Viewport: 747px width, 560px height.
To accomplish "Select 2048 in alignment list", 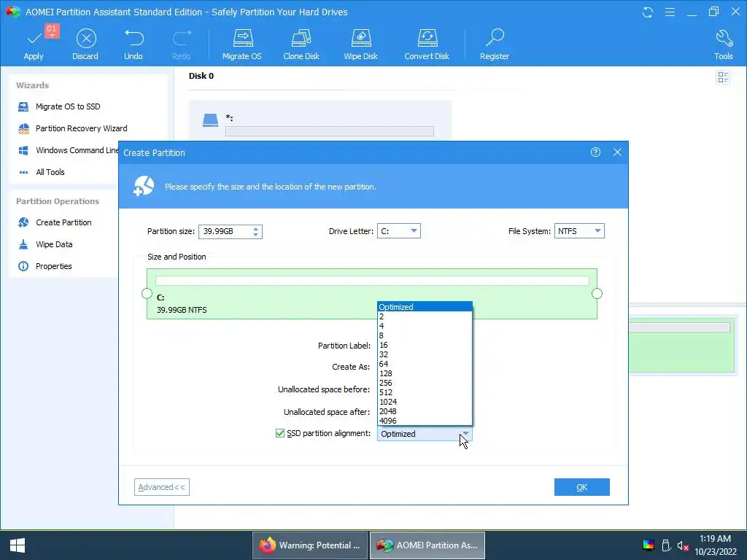I will click(x=425, y=411).
